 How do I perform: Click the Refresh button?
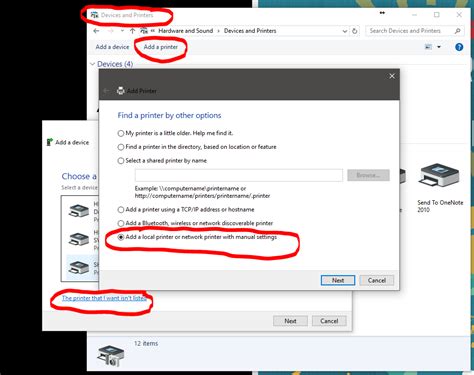(355, 31)
